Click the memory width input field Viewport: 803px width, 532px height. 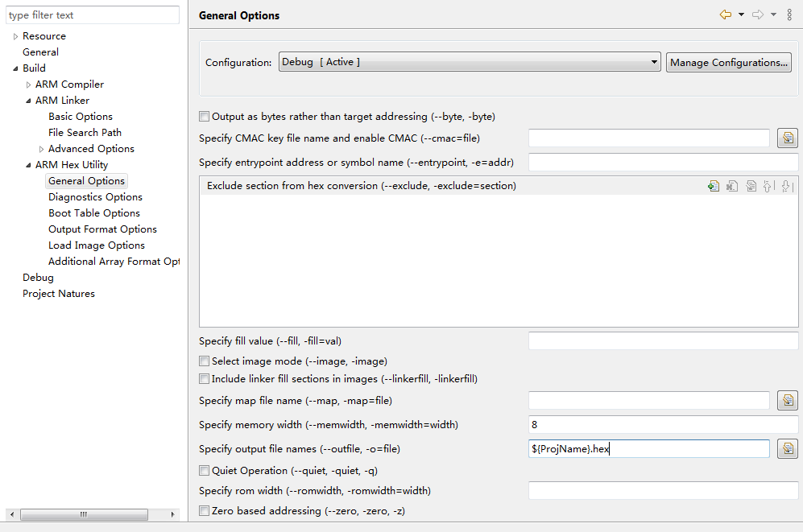pyautogui.click(x=663, y=425)
